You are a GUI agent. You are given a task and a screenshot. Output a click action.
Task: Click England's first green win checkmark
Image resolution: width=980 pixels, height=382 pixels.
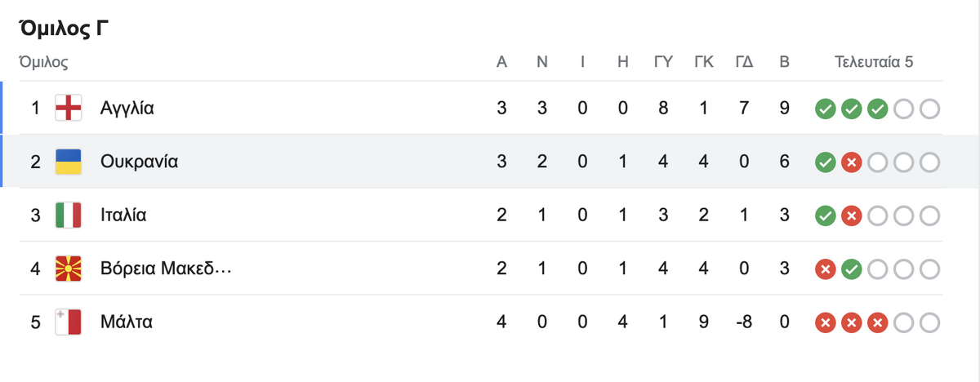[825, 109]
